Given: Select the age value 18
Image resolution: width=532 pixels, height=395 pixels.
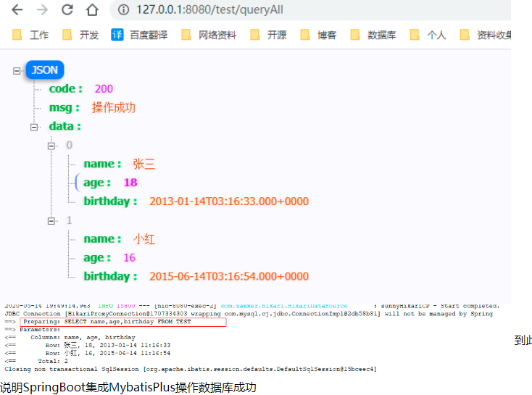Looking at the screenshot, I should (x=130, y=183).
